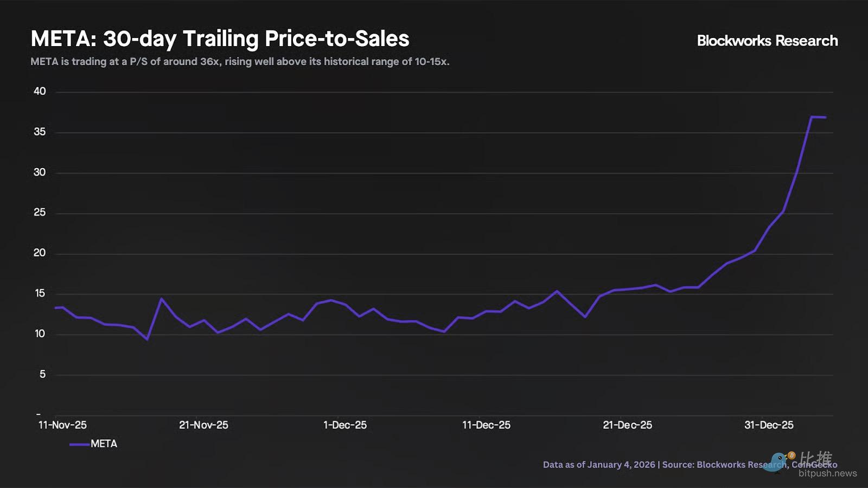This screenshot has width=868, height=488.
Task: Click the line's peak near 37x
Action: [x=812, y=117]
